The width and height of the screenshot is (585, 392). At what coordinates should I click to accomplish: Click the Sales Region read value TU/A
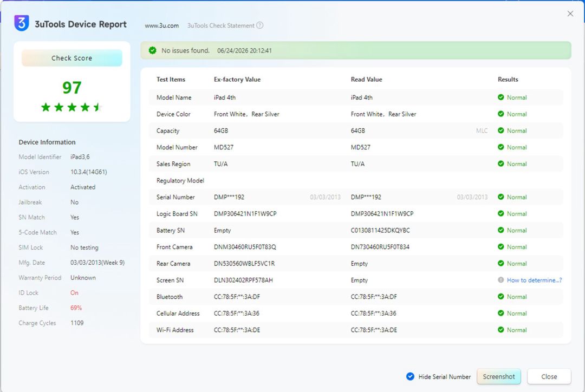(357, 164)
